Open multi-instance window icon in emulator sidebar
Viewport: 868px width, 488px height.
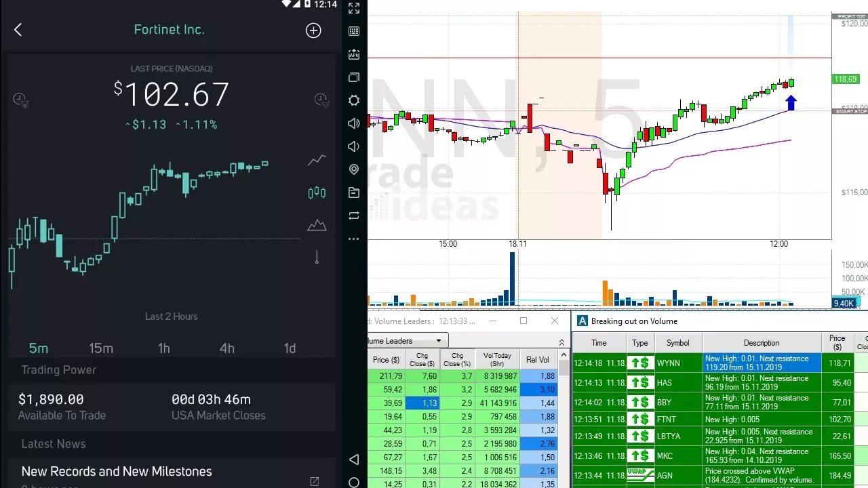[354, 77]
